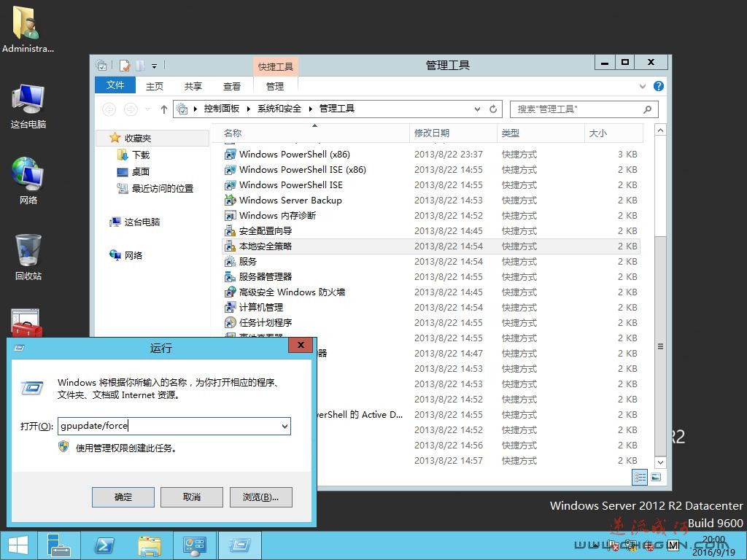This screenshot has height=560, width=747.
Task: Expand the address bar history dropdown
Action: pos(477,109)
